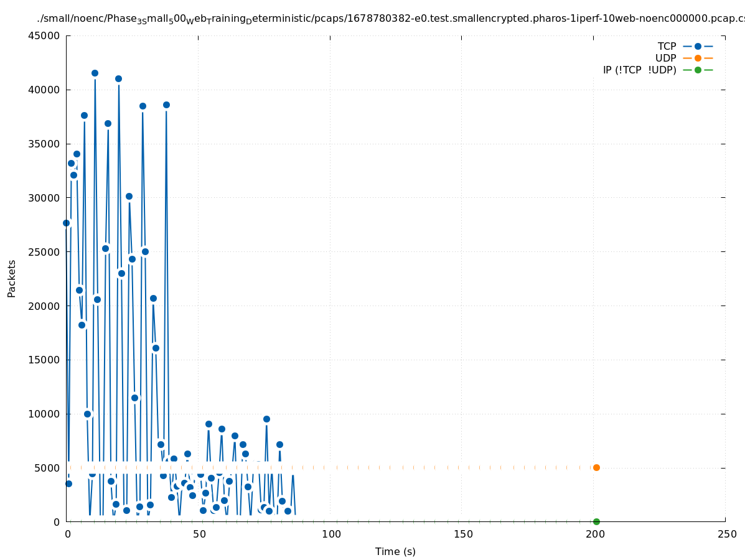The width and height of the screenshot is (745, 560).
Task: Click the pcap file path chart title
Action: pos(391,19)
